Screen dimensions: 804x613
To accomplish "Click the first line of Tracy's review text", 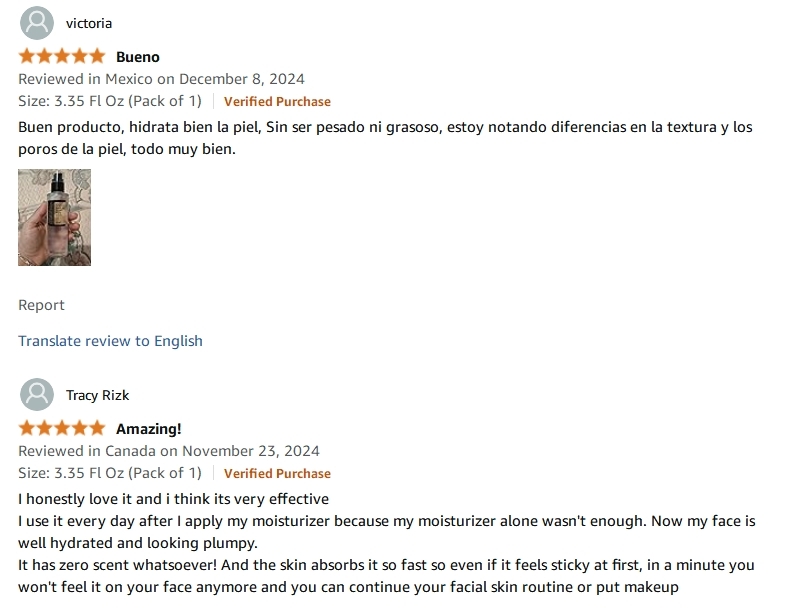I will click(x=173, y=499).
